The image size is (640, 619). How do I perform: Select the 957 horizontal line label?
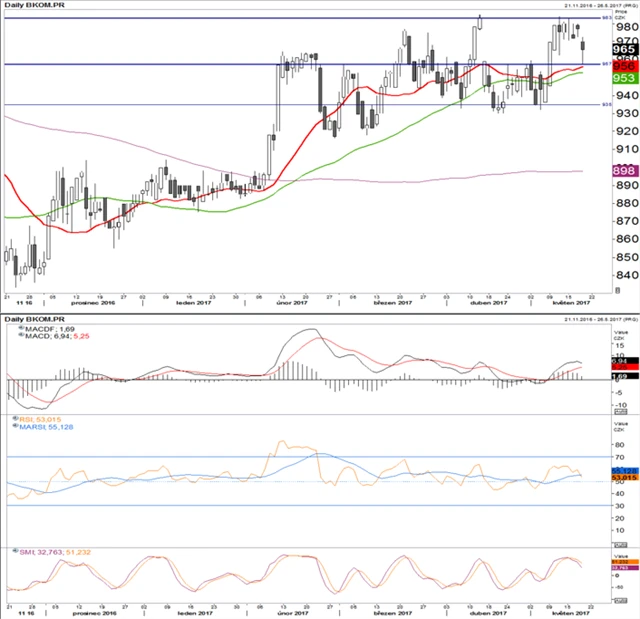[x=607, y=64]
